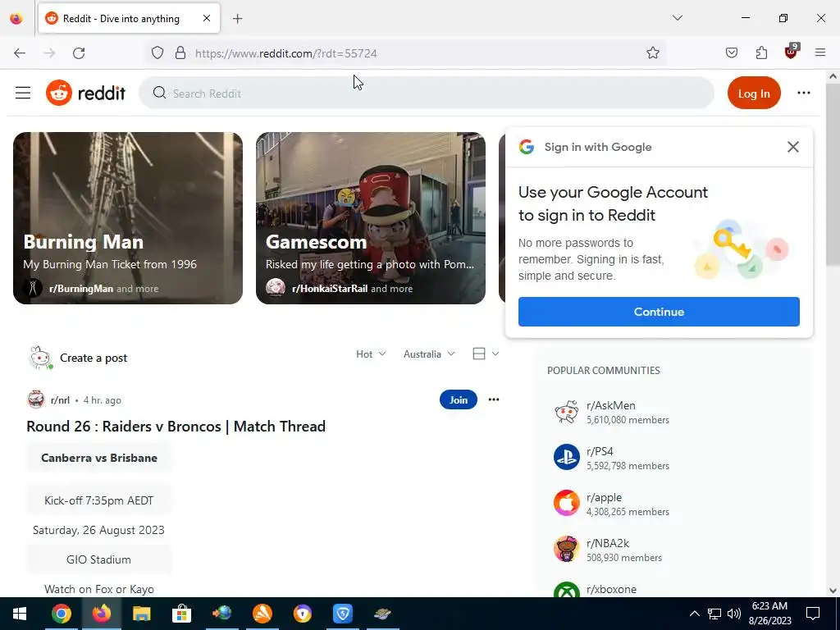The height and width of the screenshot is (630, 840).
Task: Open a new tab with plus button
Action: tap(237, 19)
